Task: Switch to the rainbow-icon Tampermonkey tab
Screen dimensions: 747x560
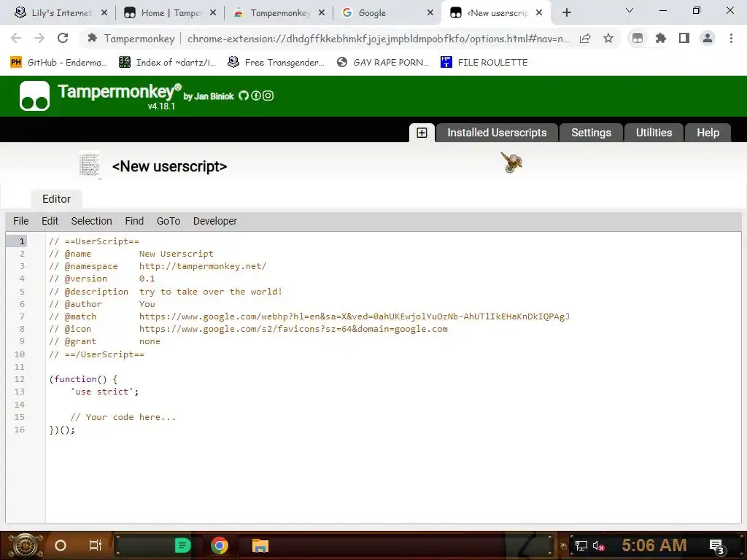Action: point(278,13)
